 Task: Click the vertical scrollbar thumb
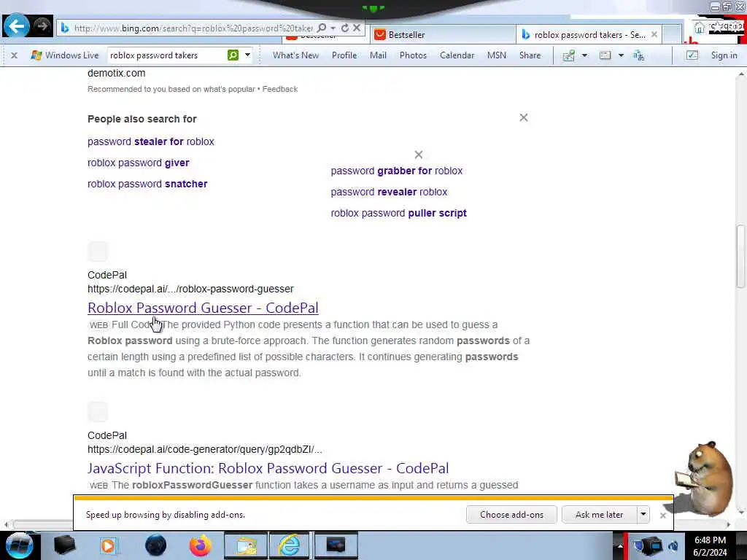741,256
